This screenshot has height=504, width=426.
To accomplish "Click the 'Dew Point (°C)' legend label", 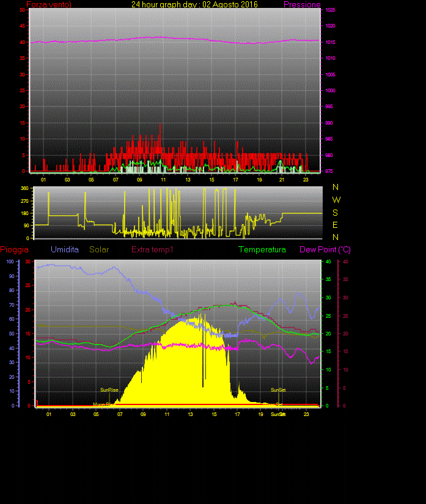I will [x=325, y=249].
